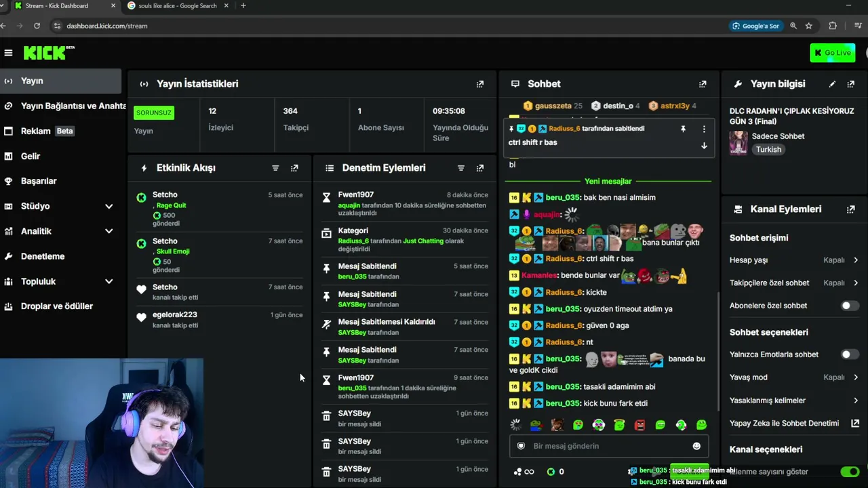Insert the red angry emote from quick emotes
Screen dimensions: 868x488
coord(639,425)
